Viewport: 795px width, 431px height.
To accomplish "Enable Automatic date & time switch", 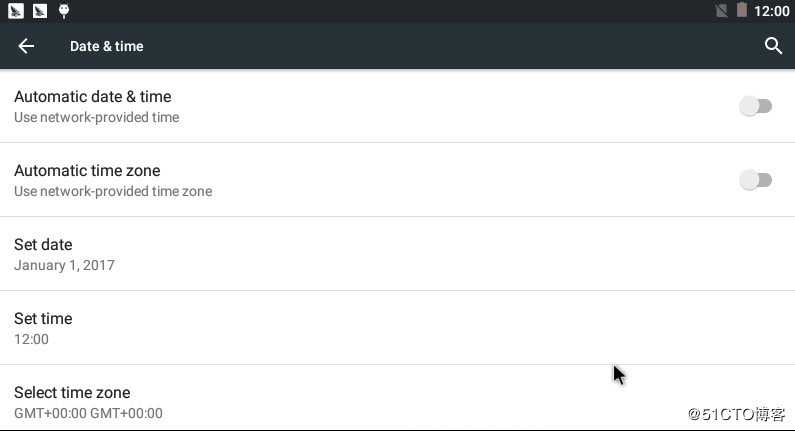I will point(755,106).
